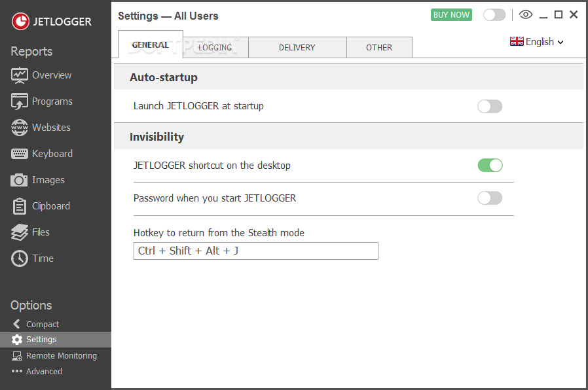
Task: Open the Time clock icon
Action: point(20,258)
